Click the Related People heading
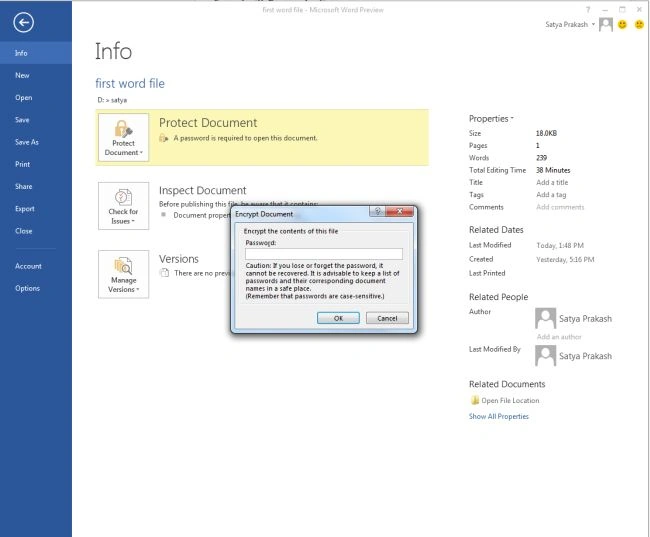The height and width of the screenshot is (537, 650). (x=499, y=297)
